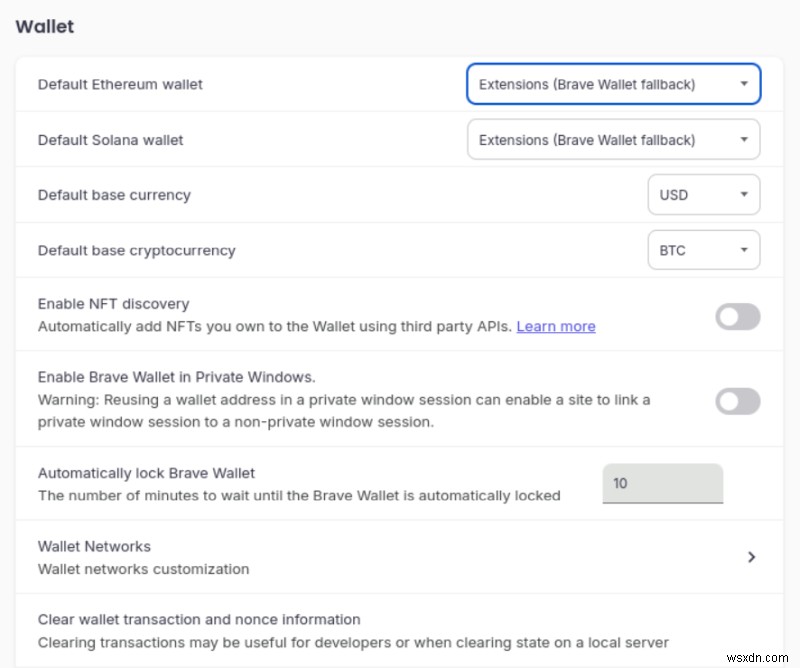
Task: Open the Default Solana wallet dropdown
Action: pos(614,139)
